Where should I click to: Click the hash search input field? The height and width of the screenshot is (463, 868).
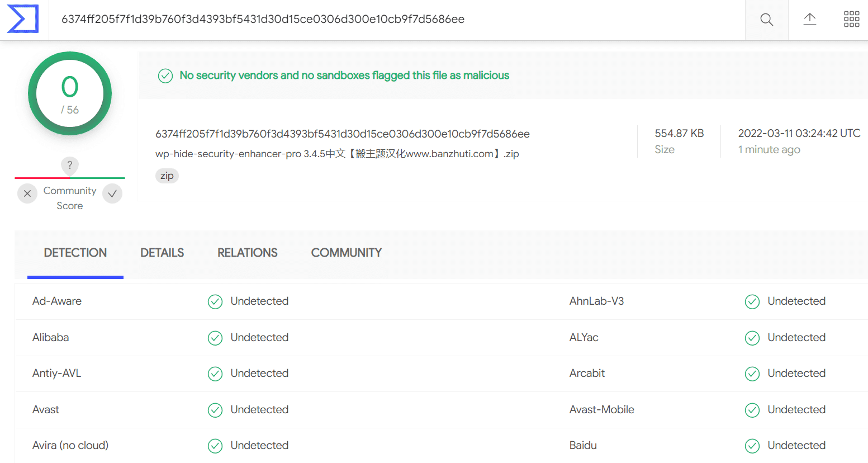(397, 19)
